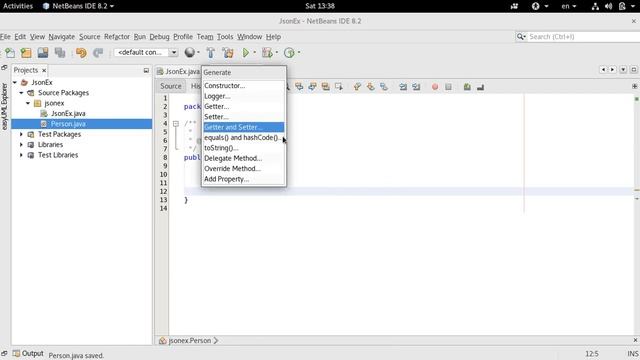Click the Open Project toolbar icon
The image size is (640, 360).
43,53
